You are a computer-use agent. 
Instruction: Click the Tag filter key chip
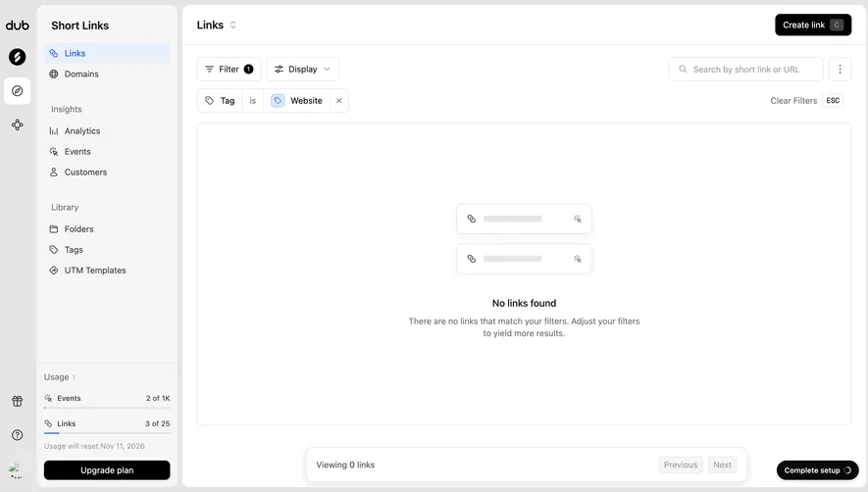point(220,101)
